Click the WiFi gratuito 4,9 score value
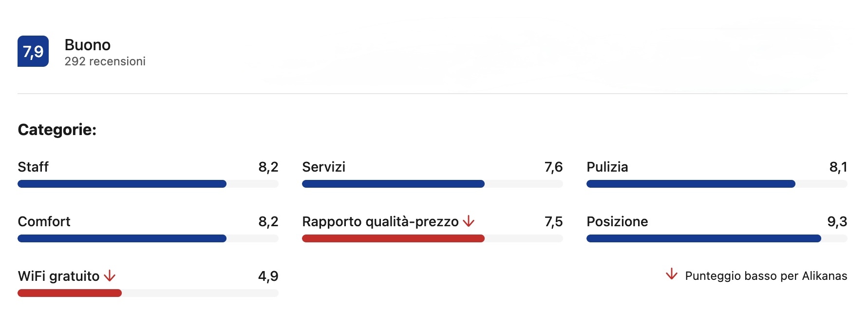This screenshot has height=314, width=868. [x=268, y=276]
